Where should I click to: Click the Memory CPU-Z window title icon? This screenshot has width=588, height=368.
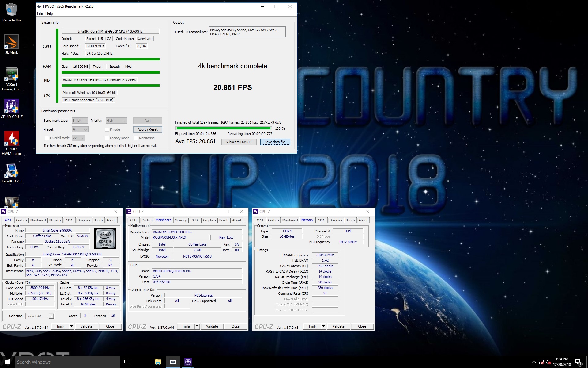[x=255, y=212]
